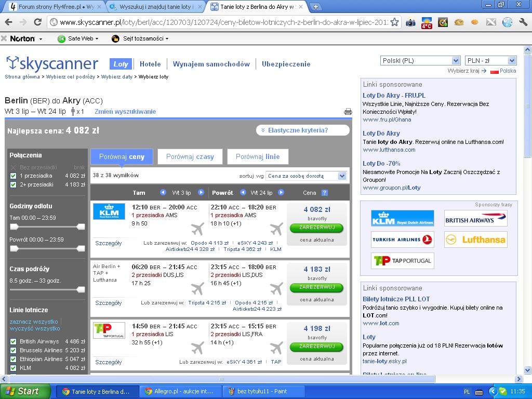
Task: Select Porównaj ceny tab
Action: [122, 157]
